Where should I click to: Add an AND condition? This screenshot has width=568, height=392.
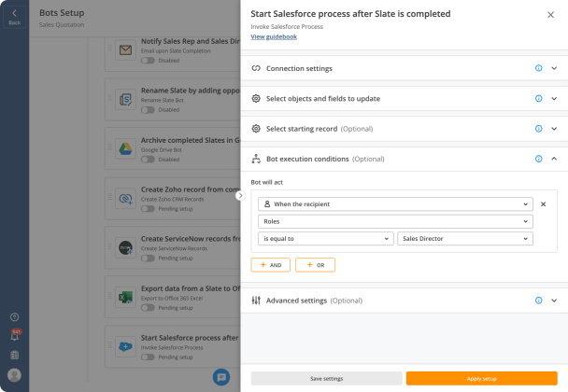[x=271, y=265]
